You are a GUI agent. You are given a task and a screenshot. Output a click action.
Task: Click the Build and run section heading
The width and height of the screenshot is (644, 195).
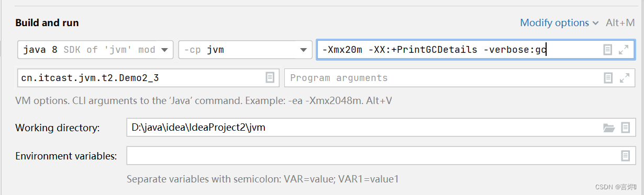[47, 23]
